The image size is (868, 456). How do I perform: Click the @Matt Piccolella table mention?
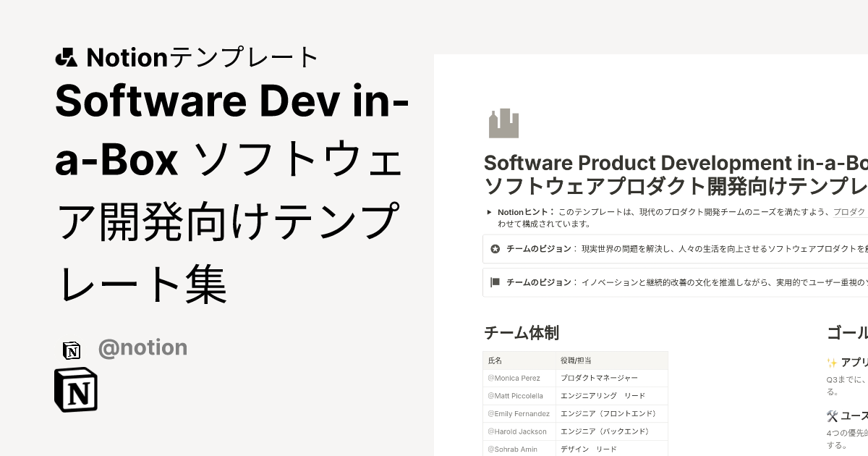click(x=516, y=395)
